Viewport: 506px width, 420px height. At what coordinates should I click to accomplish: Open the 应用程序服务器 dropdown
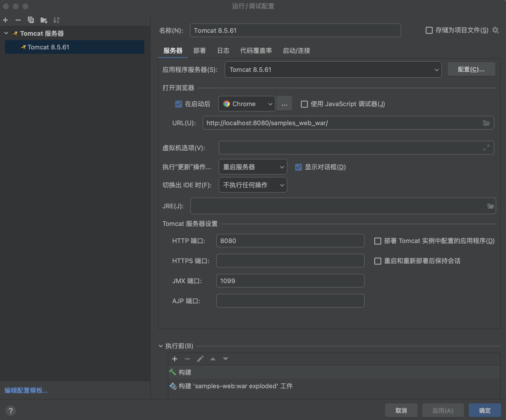click(x=333, y=70)
